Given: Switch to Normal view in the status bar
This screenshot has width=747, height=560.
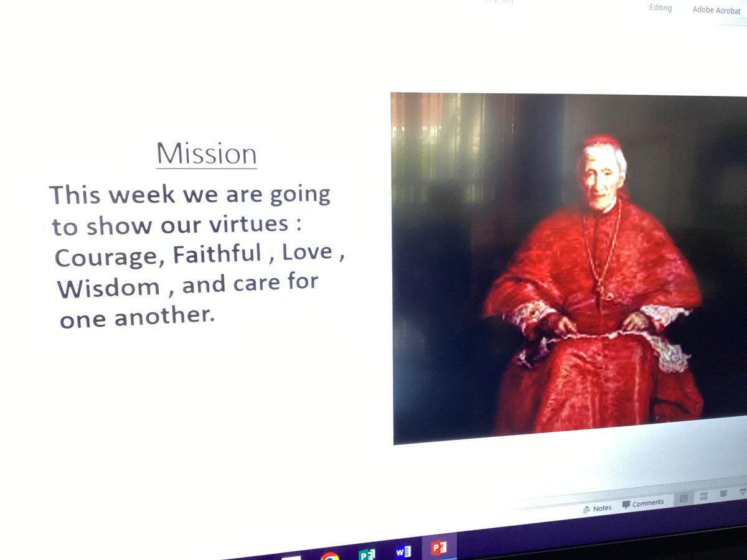Looking at the screenshot, I should click(684, 498).
